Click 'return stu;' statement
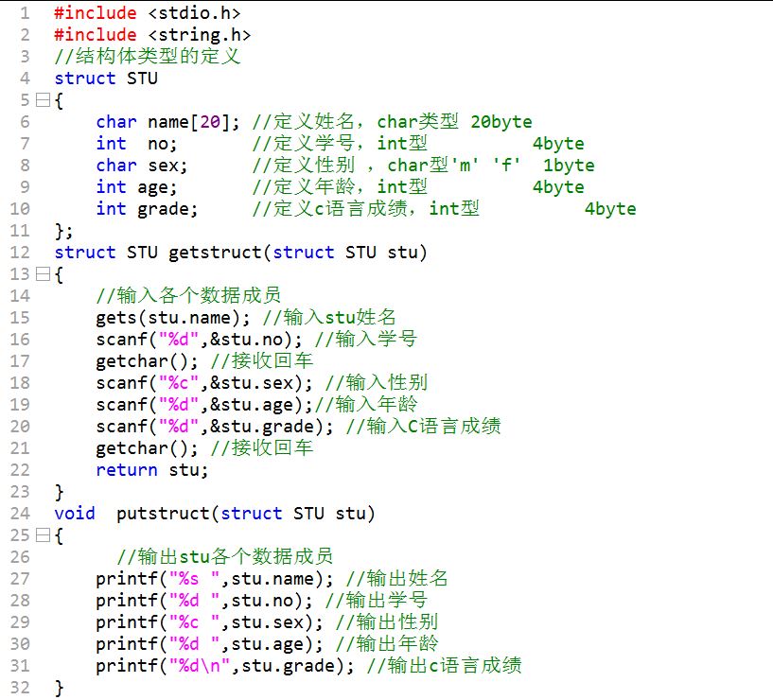 coord(152,470)
